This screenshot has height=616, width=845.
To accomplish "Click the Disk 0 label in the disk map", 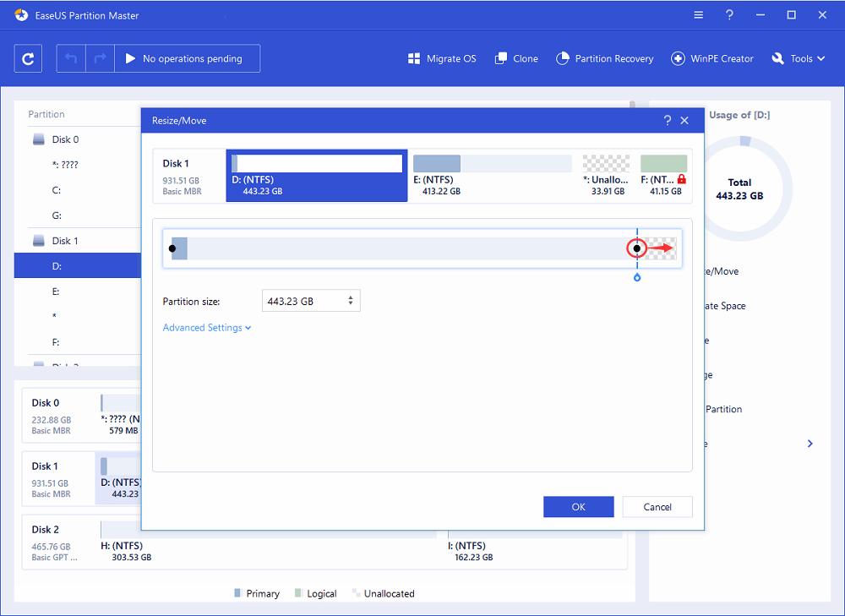I will (x=46, y=402).
